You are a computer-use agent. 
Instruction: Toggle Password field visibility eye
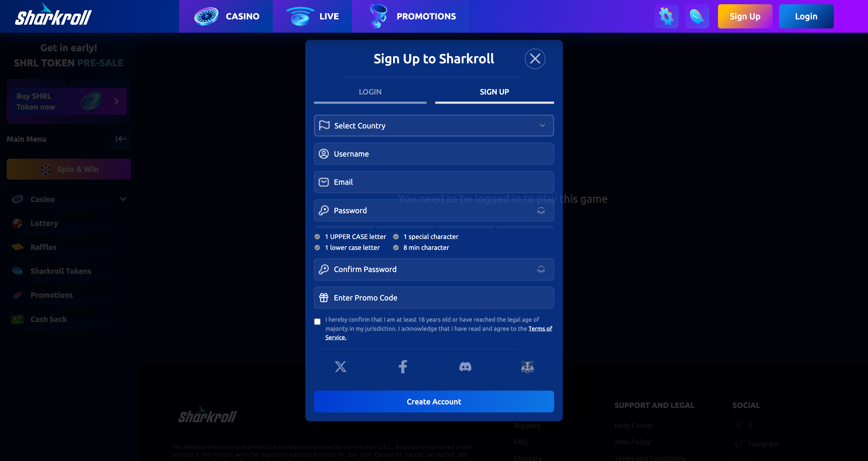pos(540,211)
